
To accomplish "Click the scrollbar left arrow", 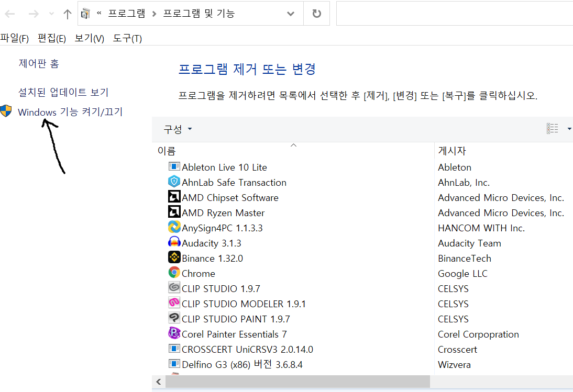I will [x=159, y=382].
